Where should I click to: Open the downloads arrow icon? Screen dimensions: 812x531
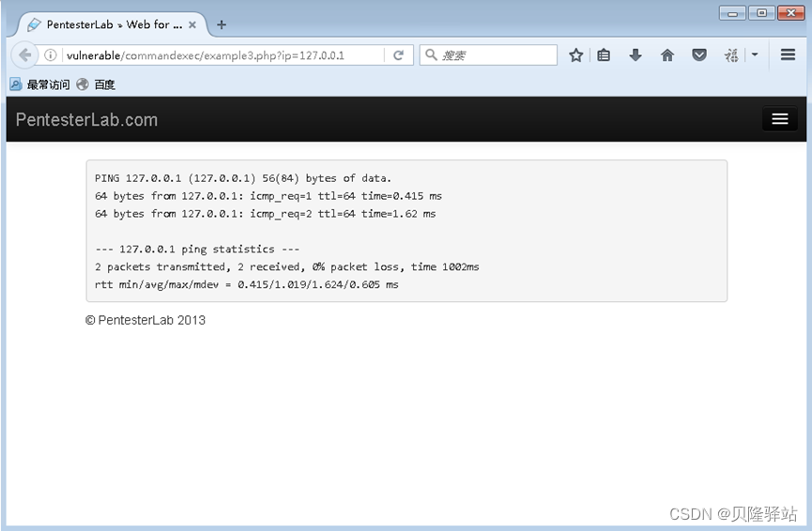(636, 54)
